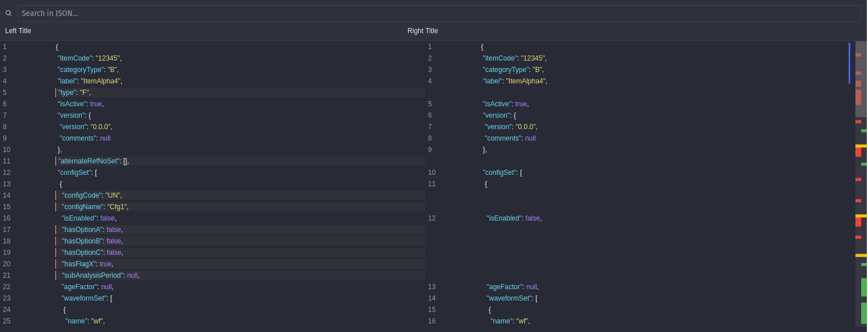Click left pane "configSet": [ line
The width and height of the screenshot is (868, 332).
77,173
